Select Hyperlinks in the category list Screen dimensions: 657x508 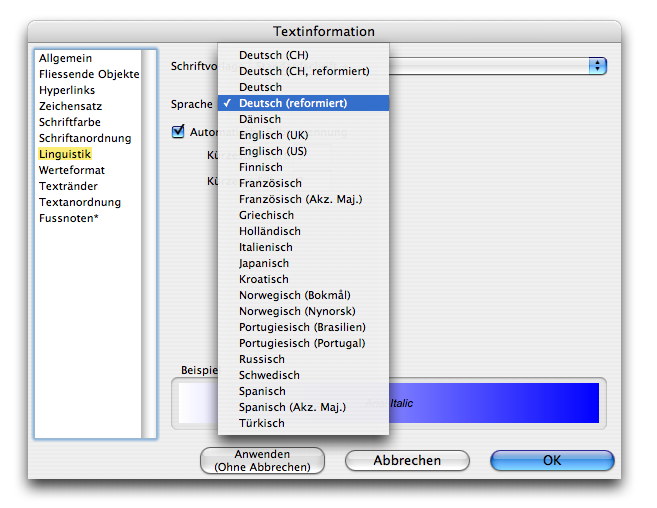click(67, 90)
